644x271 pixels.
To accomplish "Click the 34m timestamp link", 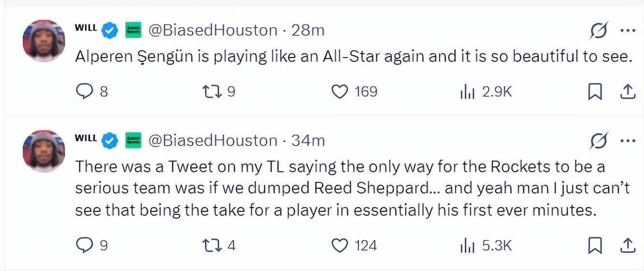I will (x=308, y=141).
